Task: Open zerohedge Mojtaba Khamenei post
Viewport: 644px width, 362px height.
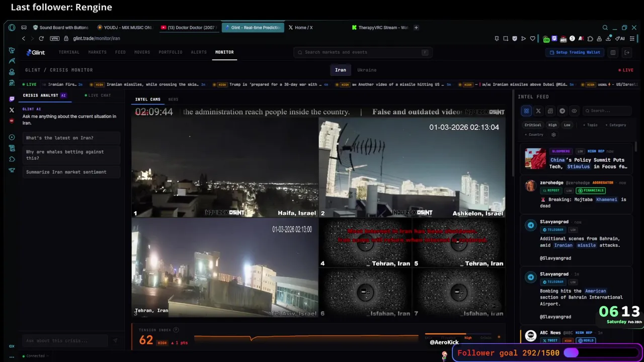Action: (x=577, y=194)
